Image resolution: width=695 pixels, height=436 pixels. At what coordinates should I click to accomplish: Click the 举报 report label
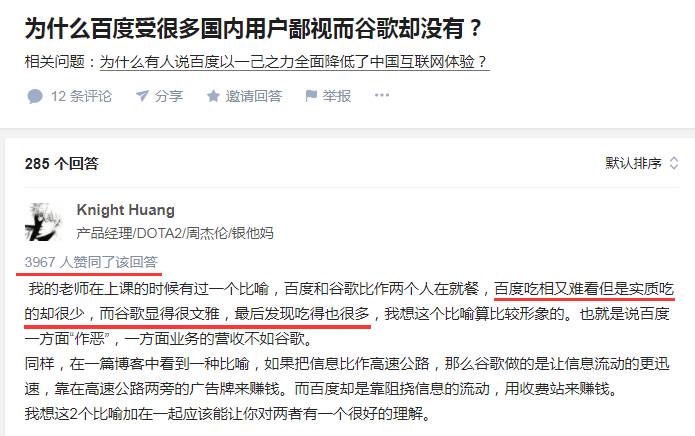tap(336, 96)
